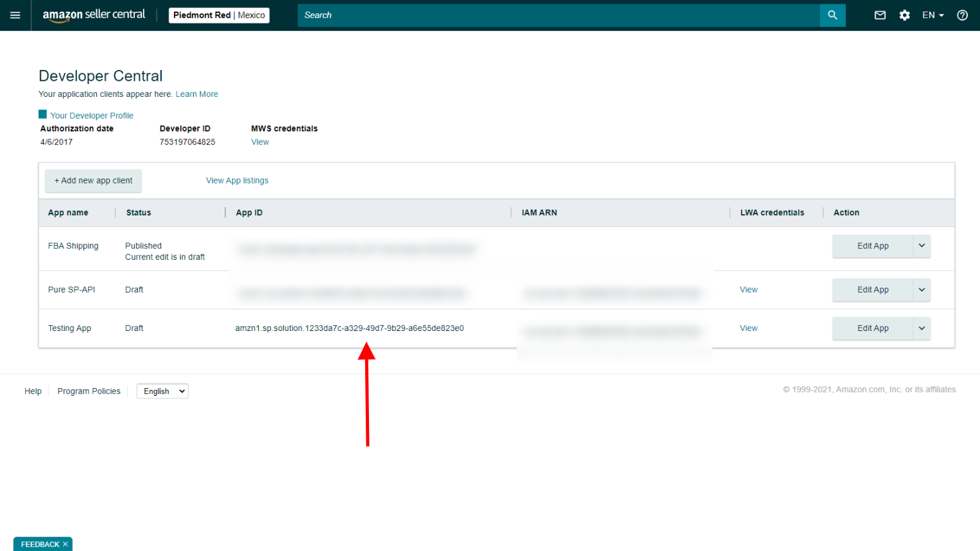
Task: Click the Action column header
Action: [846, 213]
